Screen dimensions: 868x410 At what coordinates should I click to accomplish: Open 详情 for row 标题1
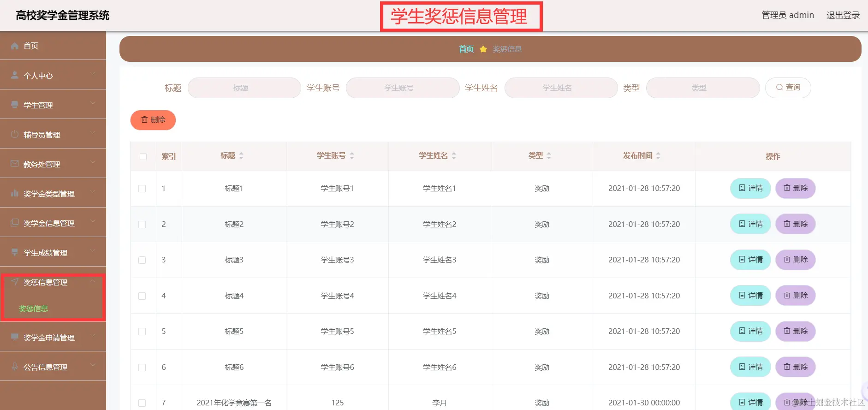pos(750,188)
